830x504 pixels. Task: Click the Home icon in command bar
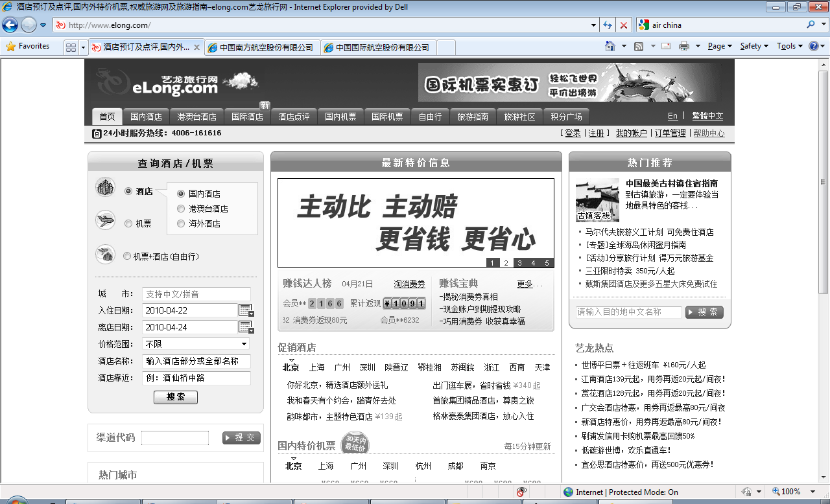(x=610, y=46)
